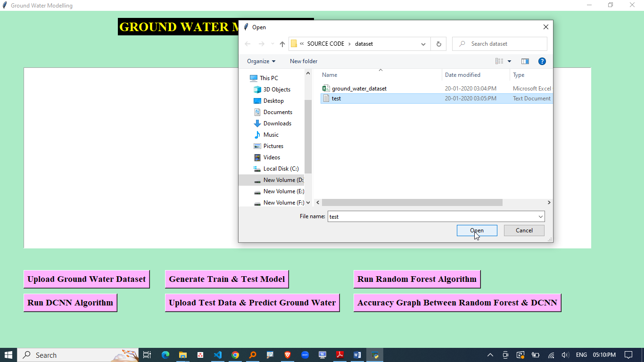Close the Open dialog with X

pyautogui.click(x=546, y=27)
